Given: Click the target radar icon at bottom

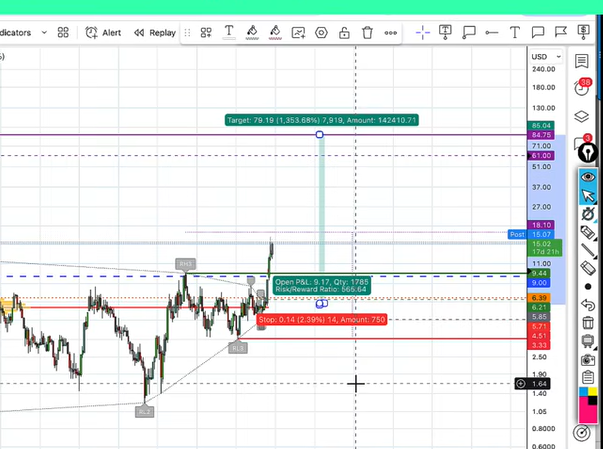Looking at the screenshot, I should (x=581, y=433).
